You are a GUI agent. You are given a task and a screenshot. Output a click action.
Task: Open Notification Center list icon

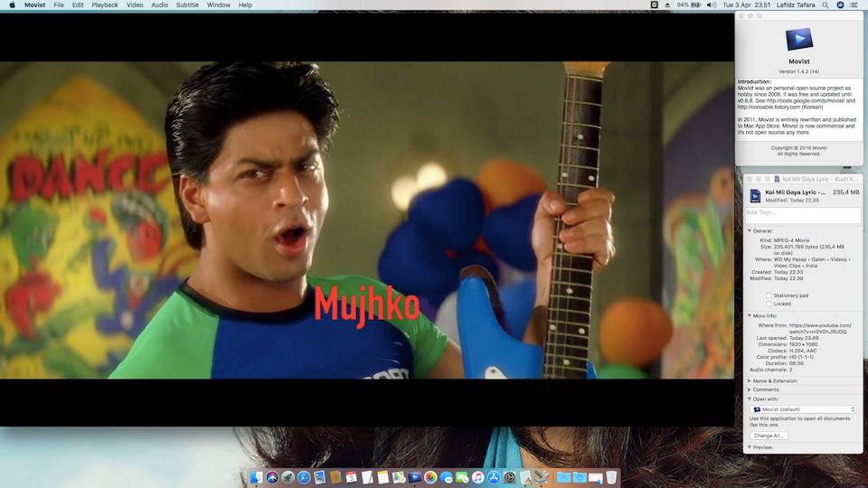(854, 5)
